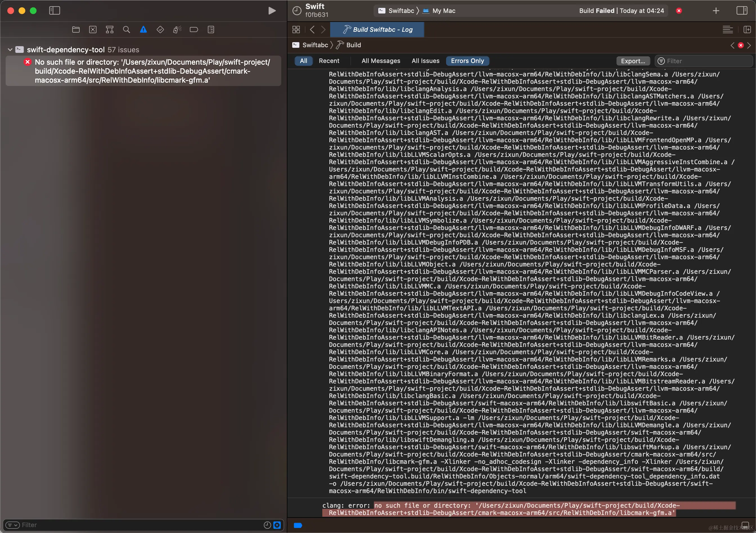Toggle the navigator sidebar visibility
The width and height of the screenshot is (756, 533).
coord(54,10)
